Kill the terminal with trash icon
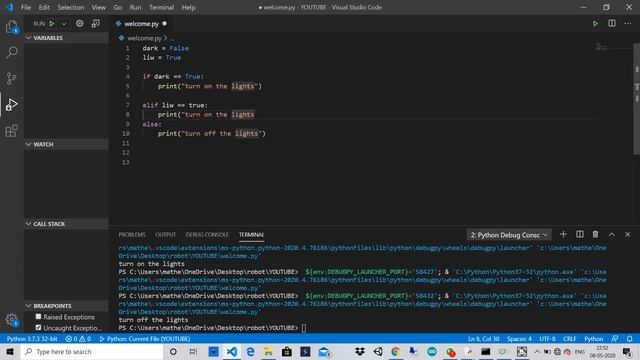The height and width of the screenshot is (360, 640). 596,234
